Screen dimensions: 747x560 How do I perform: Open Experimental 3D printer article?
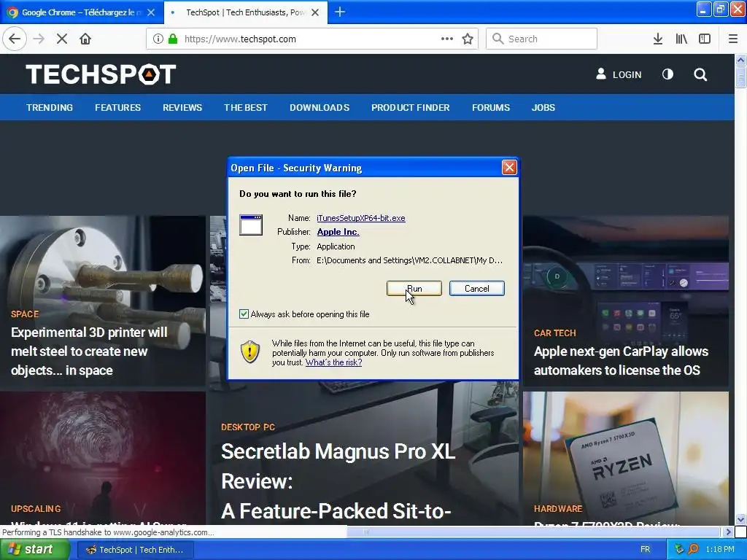coord(89,351)
